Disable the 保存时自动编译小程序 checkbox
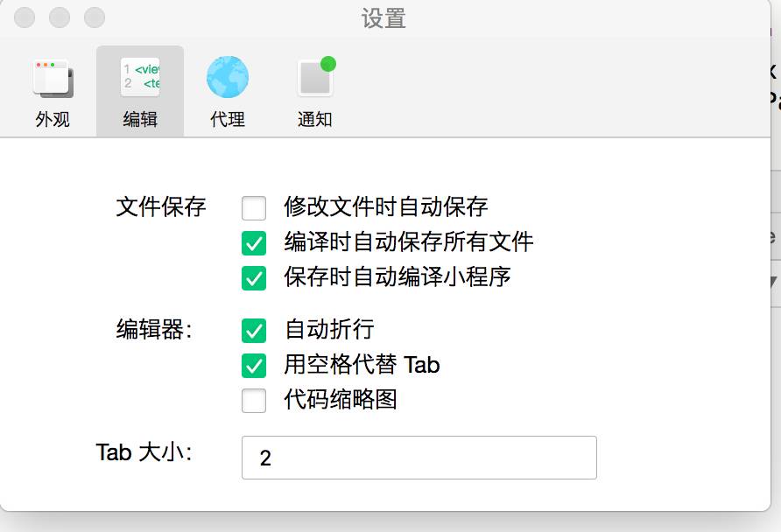 click(254, 277)
